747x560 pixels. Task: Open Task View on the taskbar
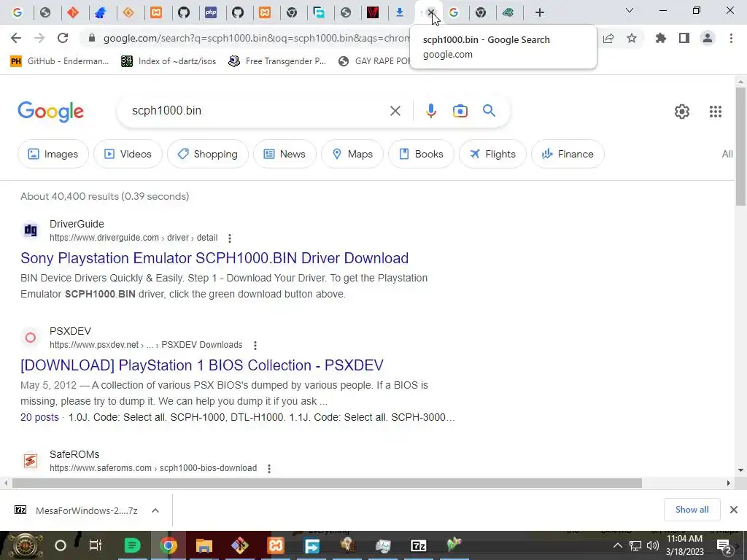click(x=96, y=545)
